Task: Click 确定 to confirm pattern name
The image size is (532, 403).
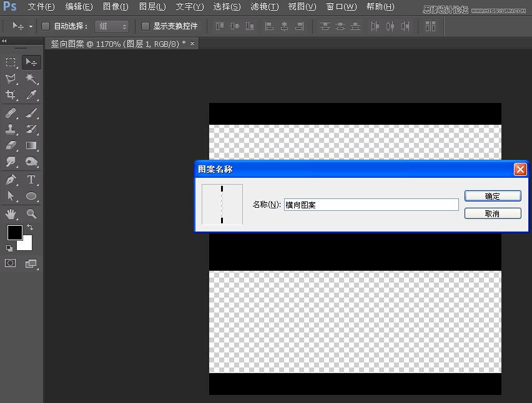Action: pos(492,196)
